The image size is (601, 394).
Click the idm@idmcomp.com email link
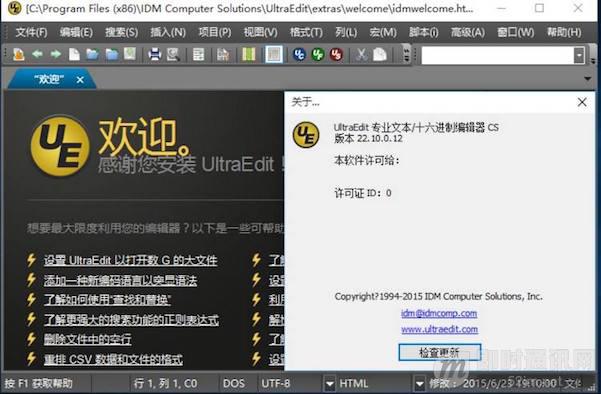[439, 314]
